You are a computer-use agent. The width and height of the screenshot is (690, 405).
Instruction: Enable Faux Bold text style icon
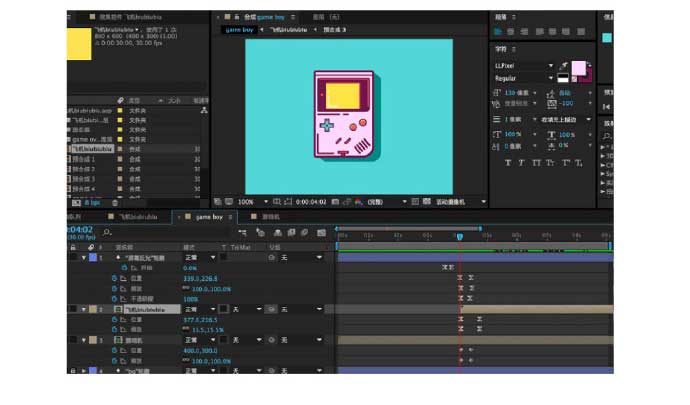(x=508, y=163)
